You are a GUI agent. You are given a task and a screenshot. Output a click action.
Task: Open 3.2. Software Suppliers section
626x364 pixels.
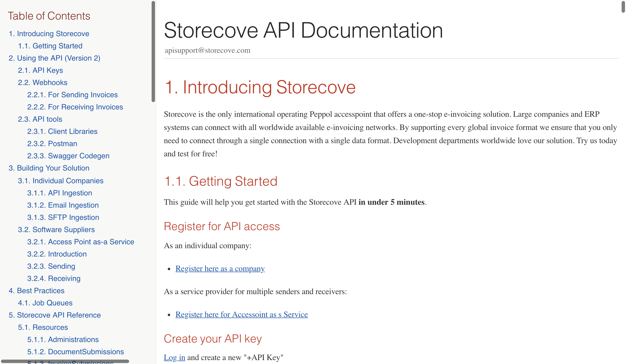tap(56, 230)
